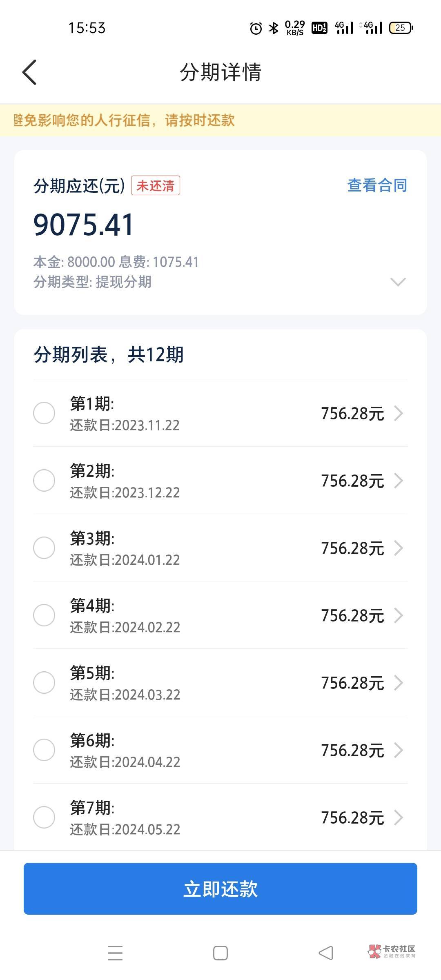The image size is (441, 980).
Task: Select the 第3期 installment radio button
Action: 44,548
